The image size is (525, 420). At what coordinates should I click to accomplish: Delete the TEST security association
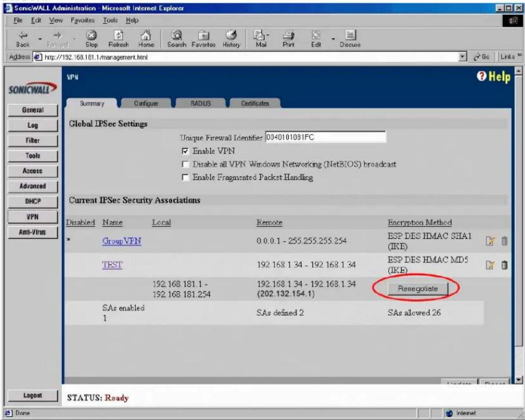pos(504,265)
